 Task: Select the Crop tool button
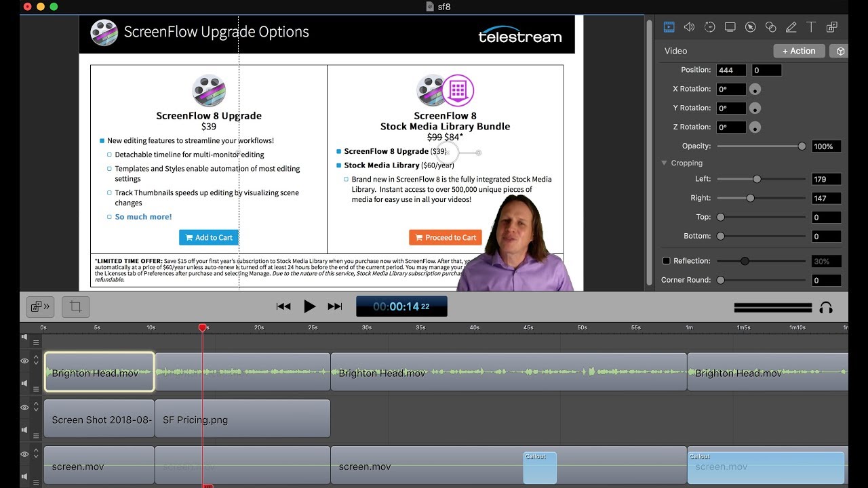tap(76, 306)
